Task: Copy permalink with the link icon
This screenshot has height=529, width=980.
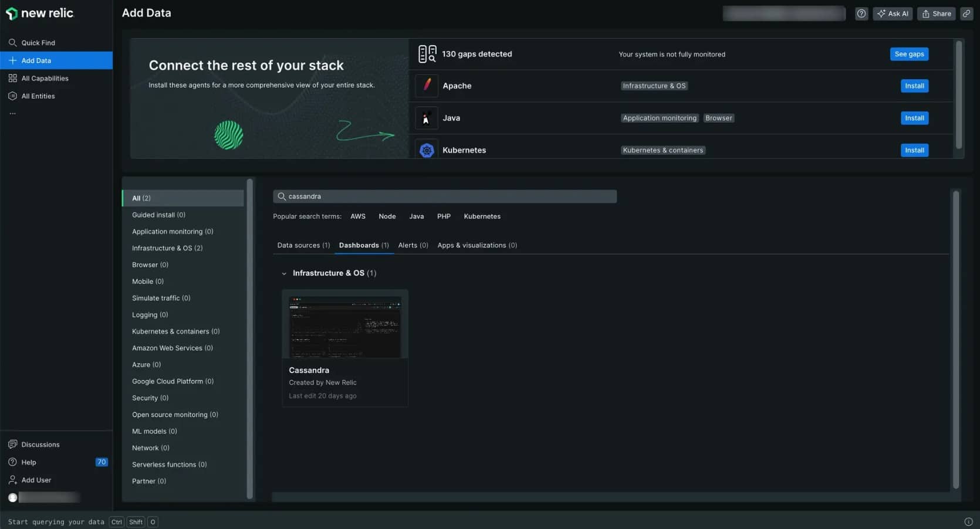Action: [966, 13]
